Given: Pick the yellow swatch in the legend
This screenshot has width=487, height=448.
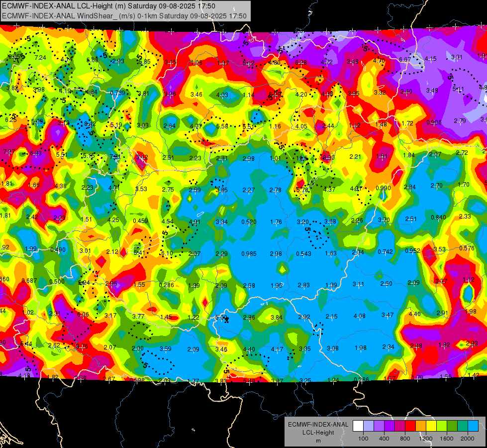Looking at the screenshot, I should coord(431,426).
